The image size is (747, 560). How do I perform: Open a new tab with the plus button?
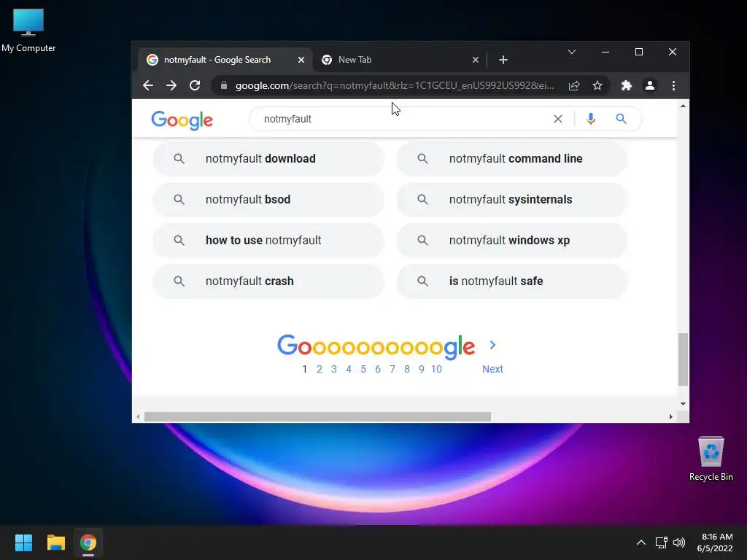[x=503, y=60]
